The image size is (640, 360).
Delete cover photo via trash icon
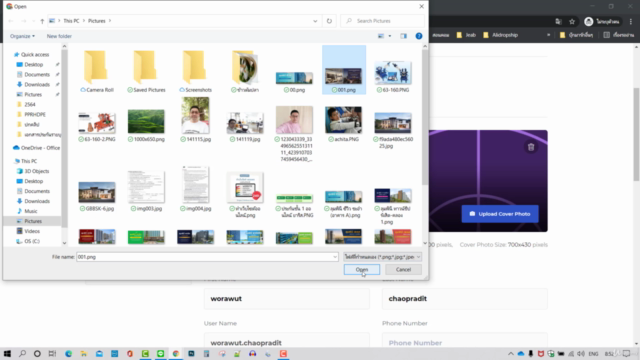click(x=531, y=147)
